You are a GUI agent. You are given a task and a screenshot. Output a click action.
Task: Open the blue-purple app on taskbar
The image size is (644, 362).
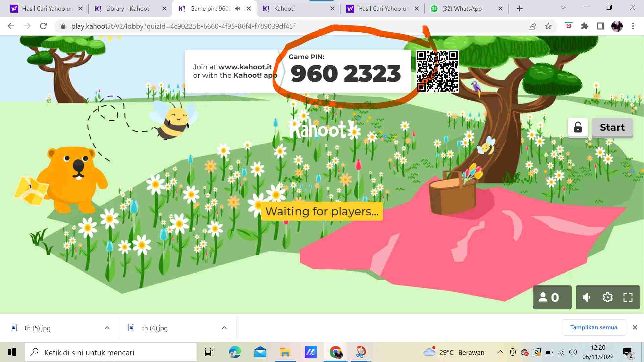310,352
